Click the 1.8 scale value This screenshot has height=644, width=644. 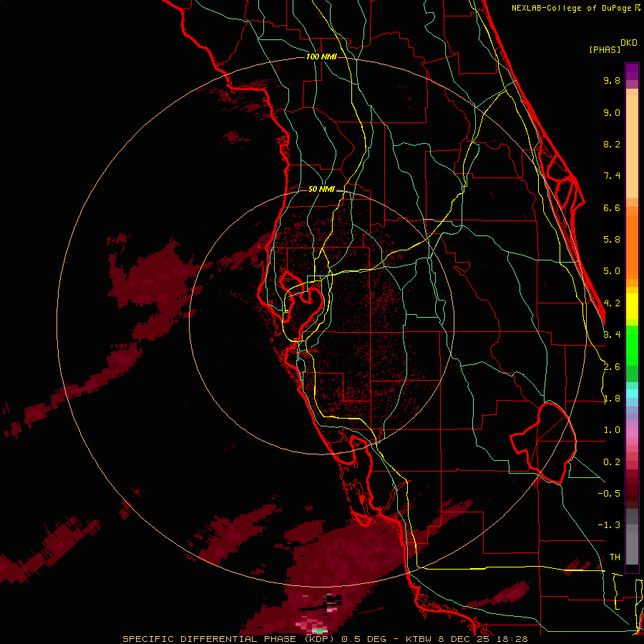[612, 399]
